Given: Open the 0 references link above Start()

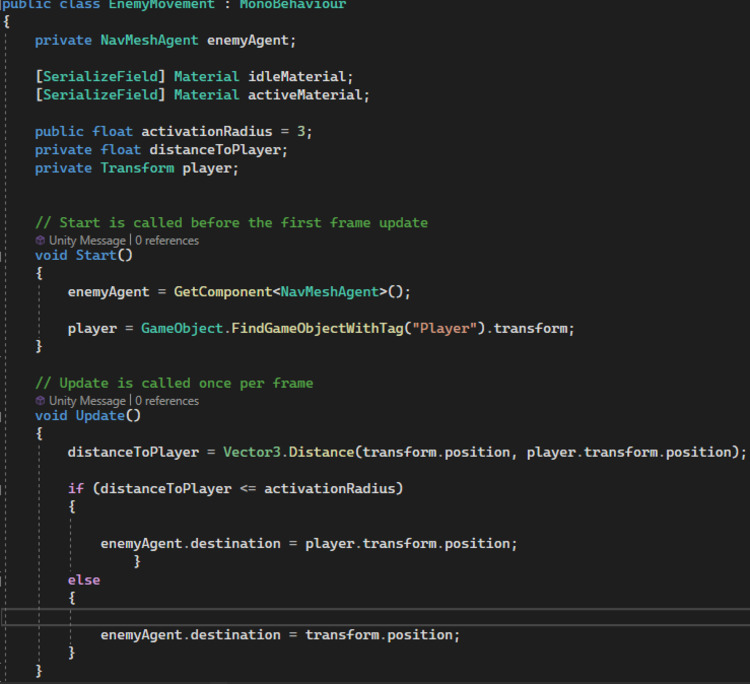Looking at the screenshot, I should click(x=167, y=241).
